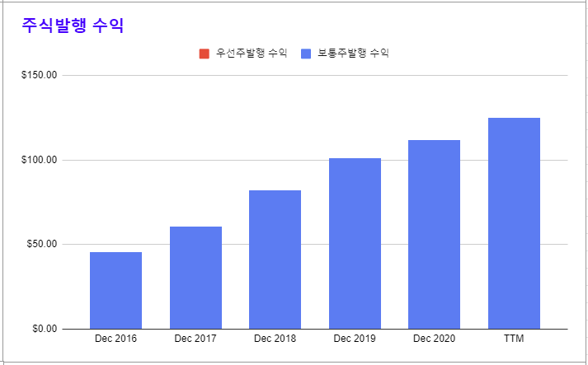
Task: Click the TTM axis label
Action: point(514,339)
